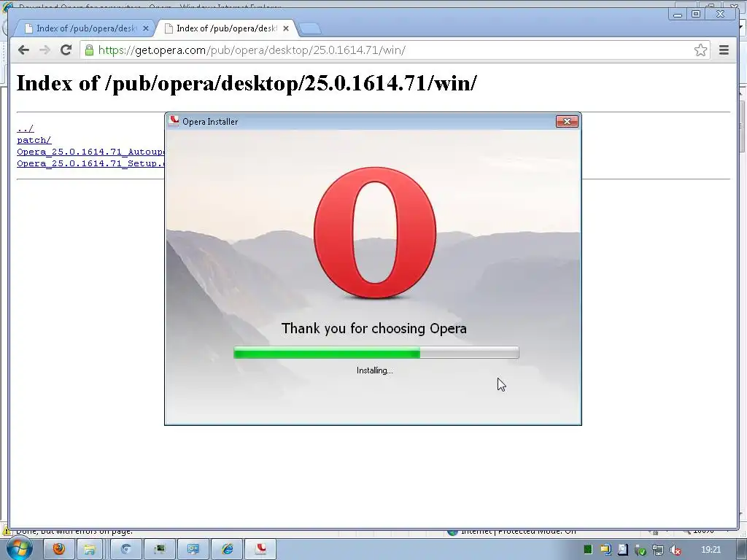The image size is (747, 560).
Task: Close the first browser tab
Action: point(146,28)
